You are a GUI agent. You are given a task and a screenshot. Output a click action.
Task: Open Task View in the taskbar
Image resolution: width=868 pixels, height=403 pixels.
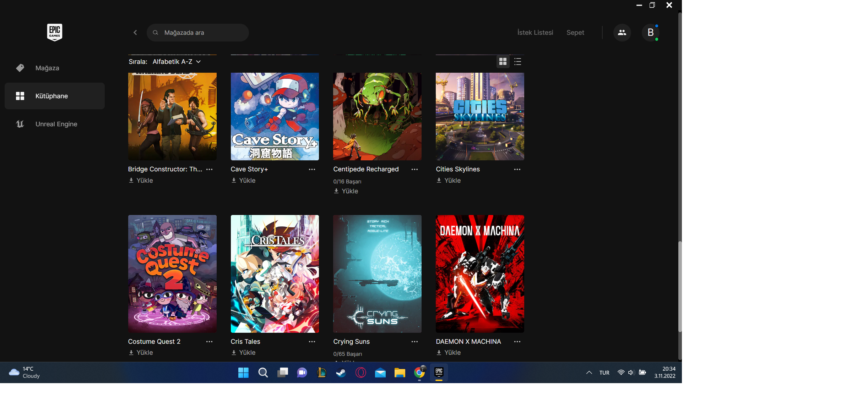coord(283,373)
